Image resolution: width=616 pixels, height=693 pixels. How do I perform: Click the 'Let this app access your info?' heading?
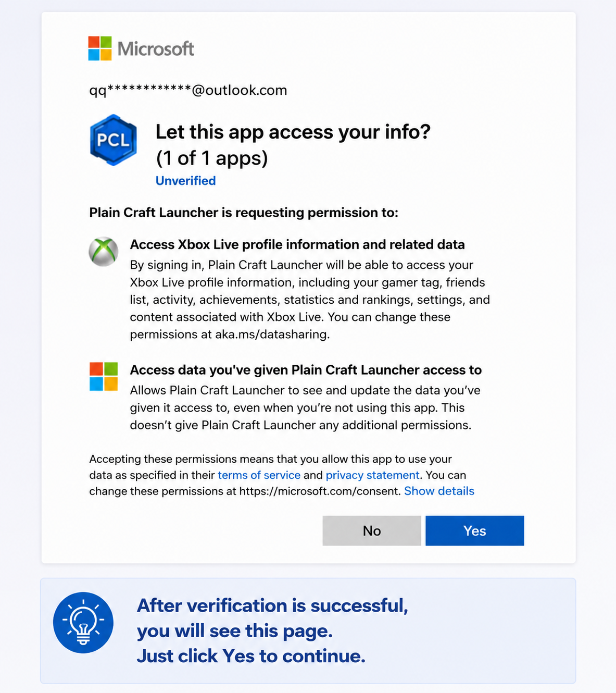[x=293, y=132]
